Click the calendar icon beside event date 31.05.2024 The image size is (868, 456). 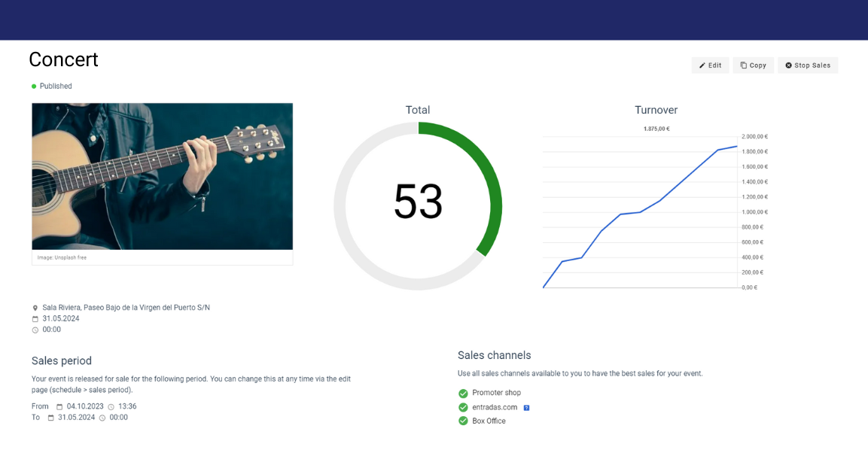tap(35, 319)
